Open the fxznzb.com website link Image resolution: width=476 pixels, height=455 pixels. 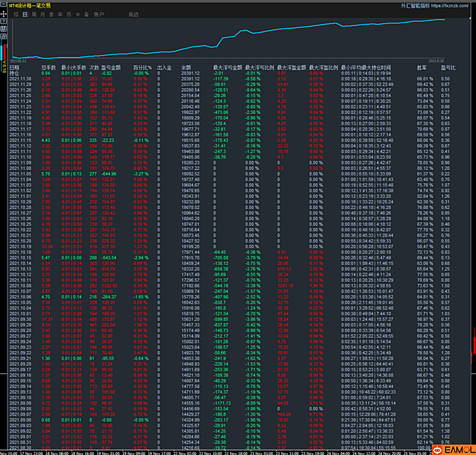point(450,6)
